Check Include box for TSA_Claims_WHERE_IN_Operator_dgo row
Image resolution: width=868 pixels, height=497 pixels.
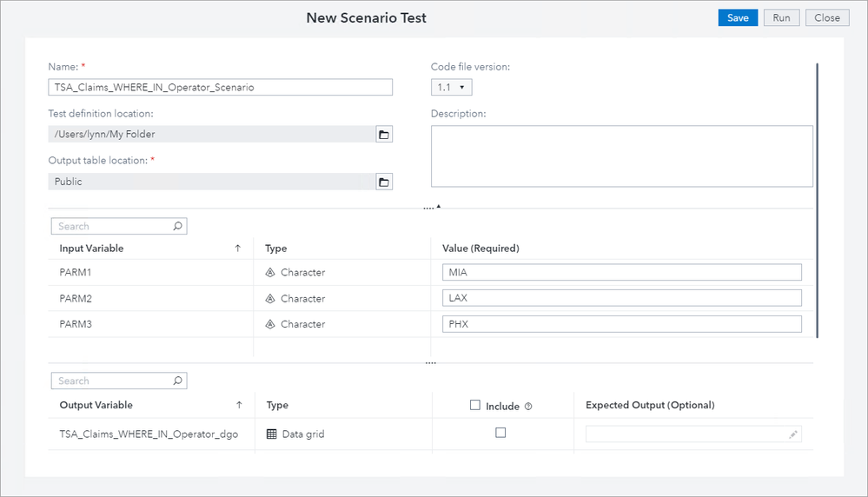point(500,433)
